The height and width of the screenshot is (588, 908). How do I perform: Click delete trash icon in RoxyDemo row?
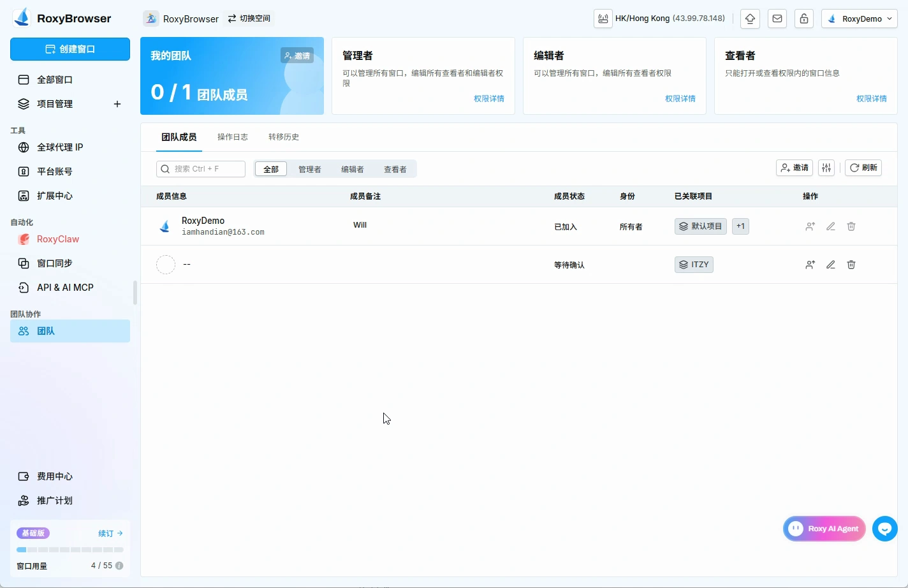point(851,226)
